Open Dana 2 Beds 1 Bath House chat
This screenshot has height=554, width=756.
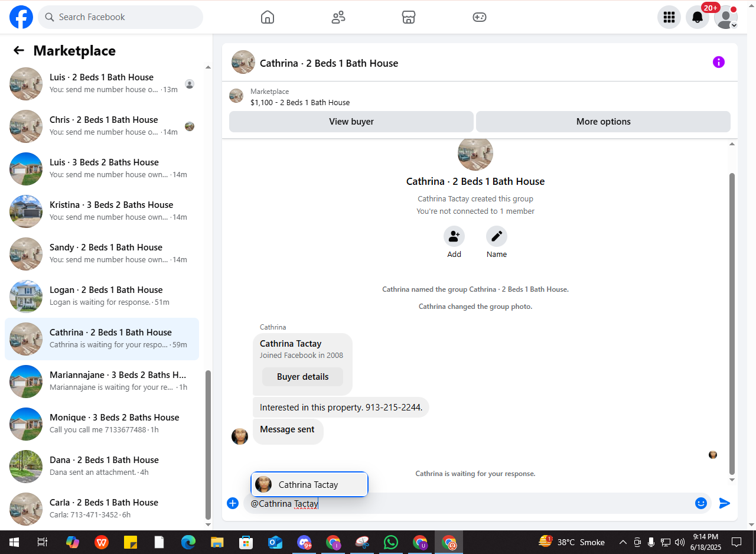pyautogui.click(x=102, y=467)
